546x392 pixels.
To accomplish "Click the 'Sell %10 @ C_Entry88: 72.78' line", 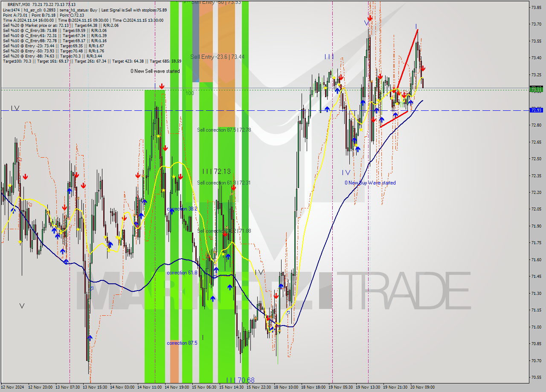I will pos(55,40).
